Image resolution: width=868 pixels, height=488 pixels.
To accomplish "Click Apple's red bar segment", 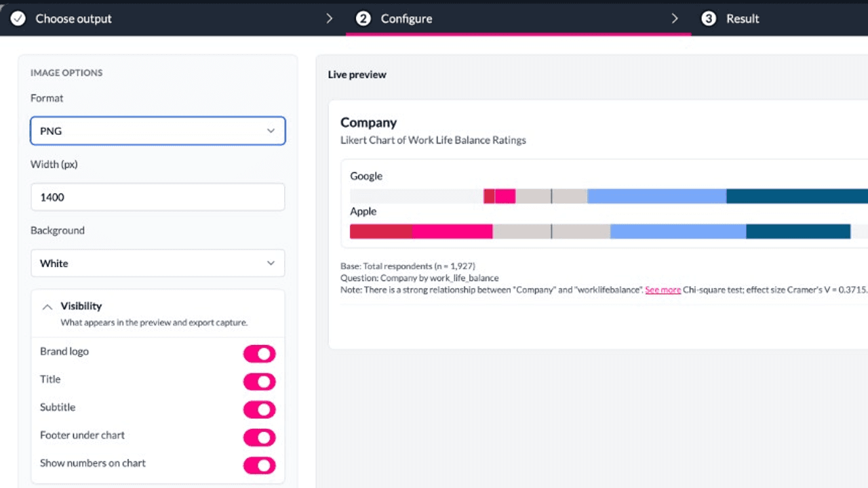I will tap(380, 231).
